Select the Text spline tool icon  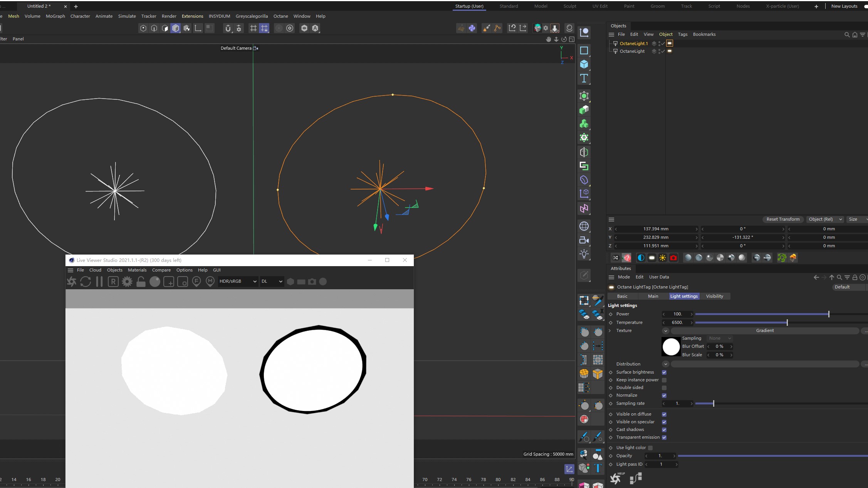[584, 79]
